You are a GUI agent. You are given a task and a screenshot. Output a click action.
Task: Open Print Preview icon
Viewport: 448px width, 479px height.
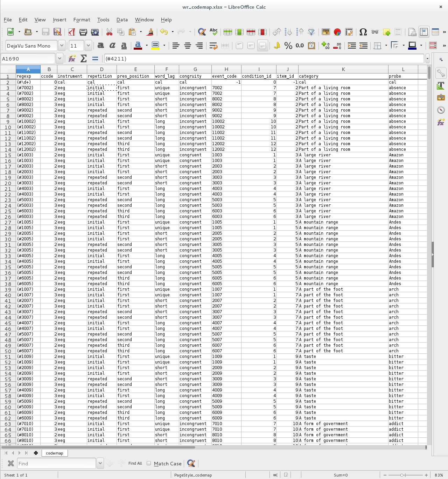pyautogui.click(x=95, y=32)
